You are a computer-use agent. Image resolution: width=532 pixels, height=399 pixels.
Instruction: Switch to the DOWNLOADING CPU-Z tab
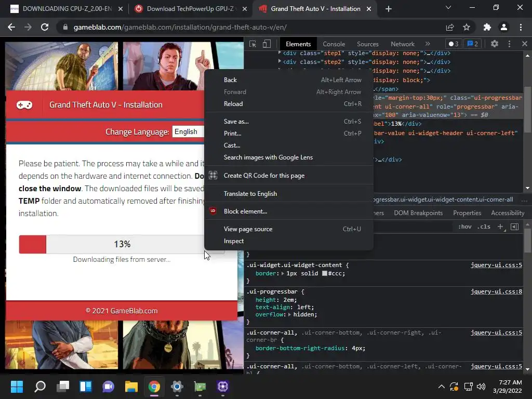(67, 9)
